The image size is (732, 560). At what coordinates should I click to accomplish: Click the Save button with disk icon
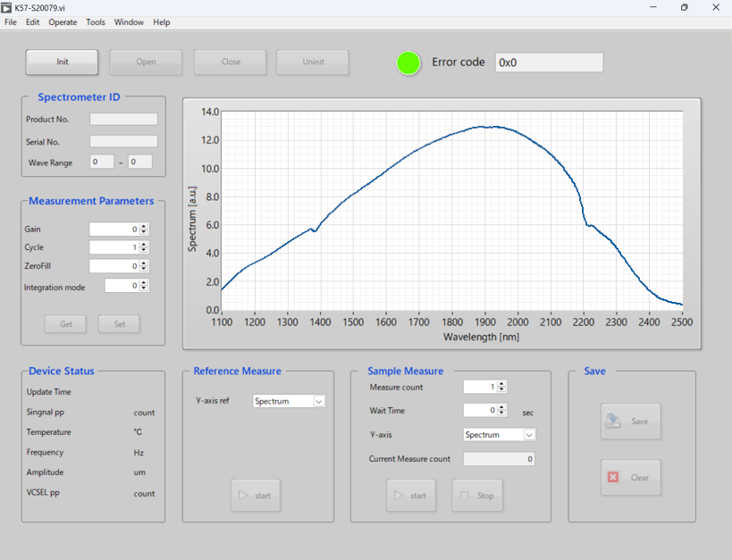(x=631, y=421)
